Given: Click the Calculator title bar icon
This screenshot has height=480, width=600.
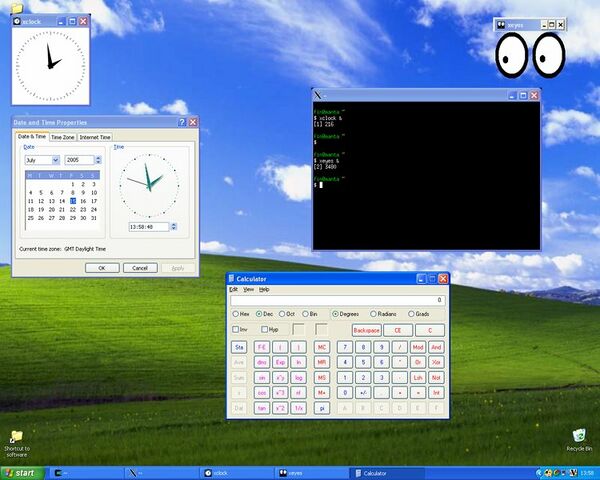Looking at the screenshot, I should 231,278.
